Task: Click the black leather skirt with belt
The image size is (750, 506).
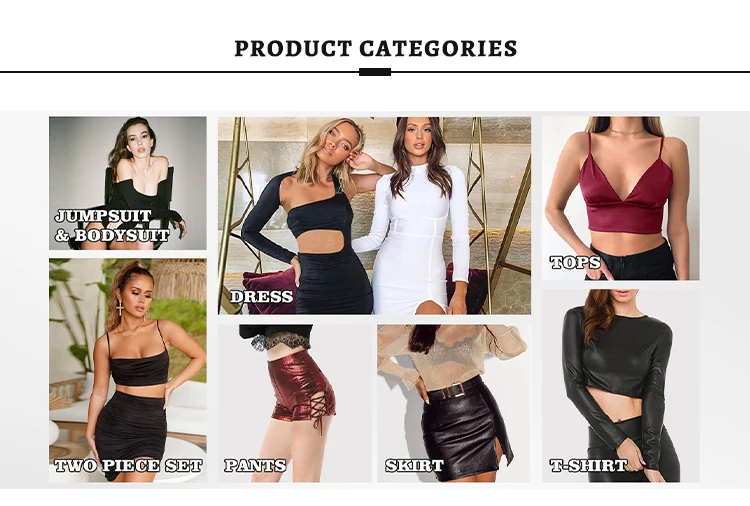Action: pyautogui.click(x=462, y=421)
